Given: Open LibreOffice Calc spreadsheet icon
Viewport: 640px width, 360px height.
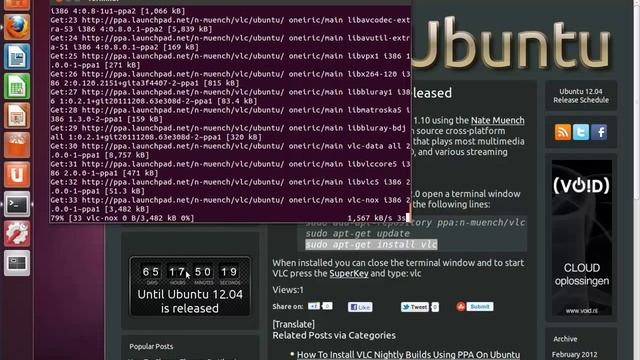Looking at the screenshot, I should point(17,87).
